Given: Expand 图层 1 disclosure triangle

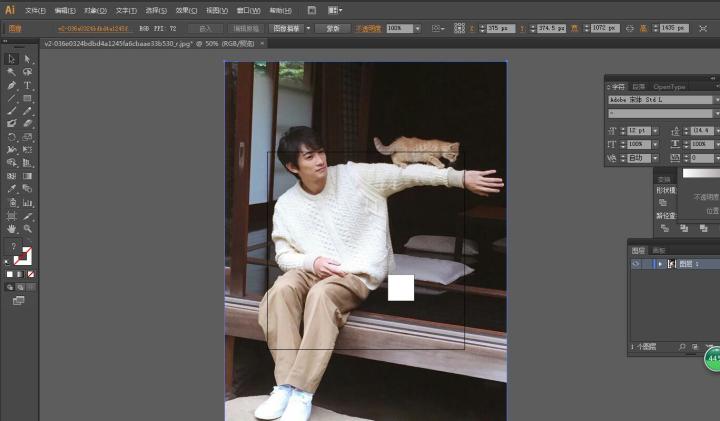Looking at the screenshot, I should click(x=660, y=263).
